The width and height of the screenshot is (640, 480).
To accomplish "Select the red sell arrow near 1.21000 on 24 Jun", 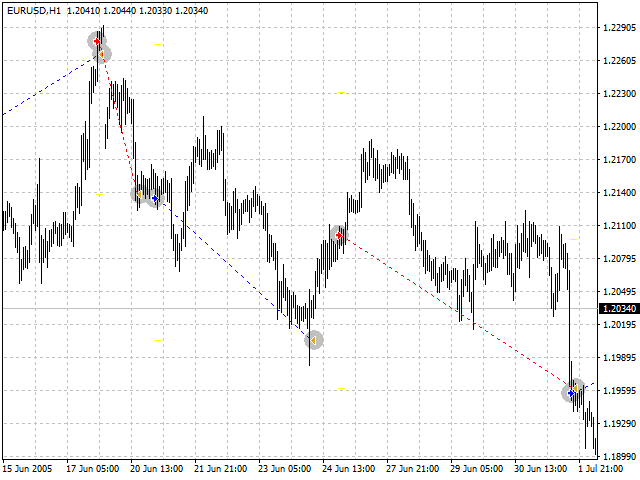I will pos(339,235).
